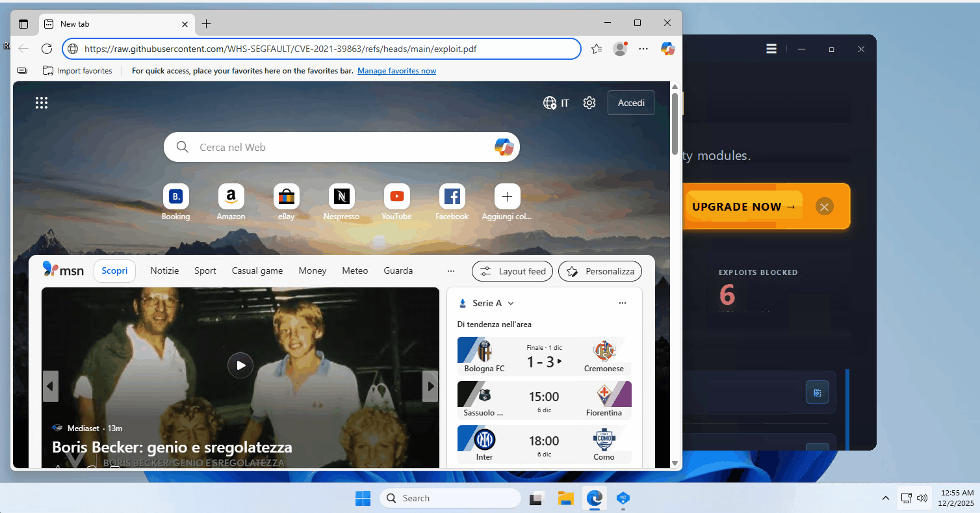Switch to the Notizie feed tab
980x513 pixels.
pyautogui.click(x=164, y=271)
